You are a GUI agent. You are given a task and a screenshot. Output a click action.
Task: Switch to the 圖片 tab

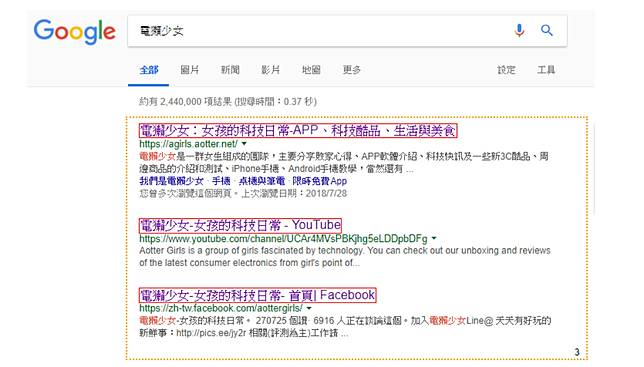pos(189,70)
